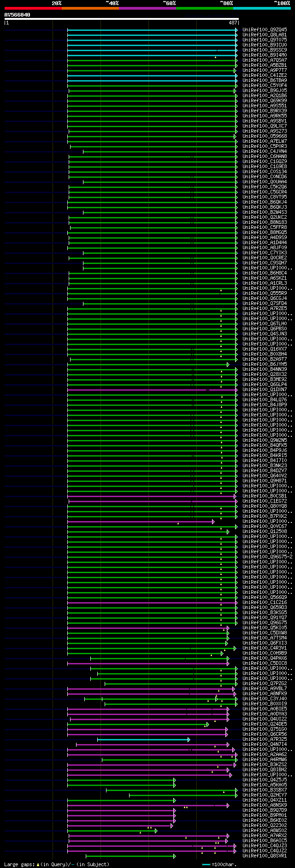This screenshot has height=868, width=295.
Task: Select label UniRef100_B3SBX7
Action: point(265,790)
